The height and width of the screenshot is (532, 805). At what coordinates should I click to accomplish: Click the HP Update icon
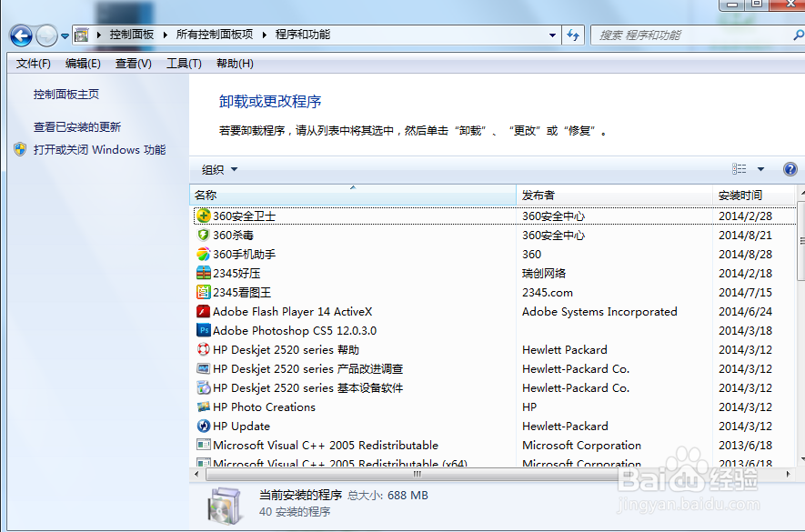pyautogui.click(x=204, y=426)
